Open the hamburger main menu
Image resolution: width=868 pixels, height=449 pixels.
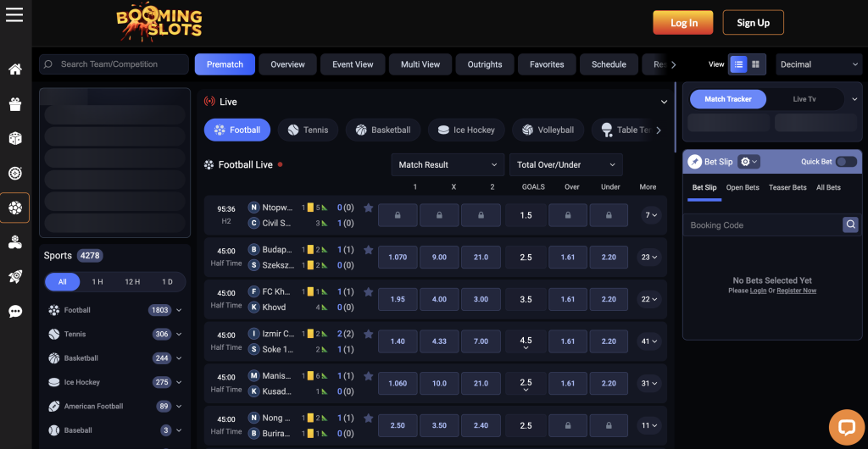coord(14,15)
